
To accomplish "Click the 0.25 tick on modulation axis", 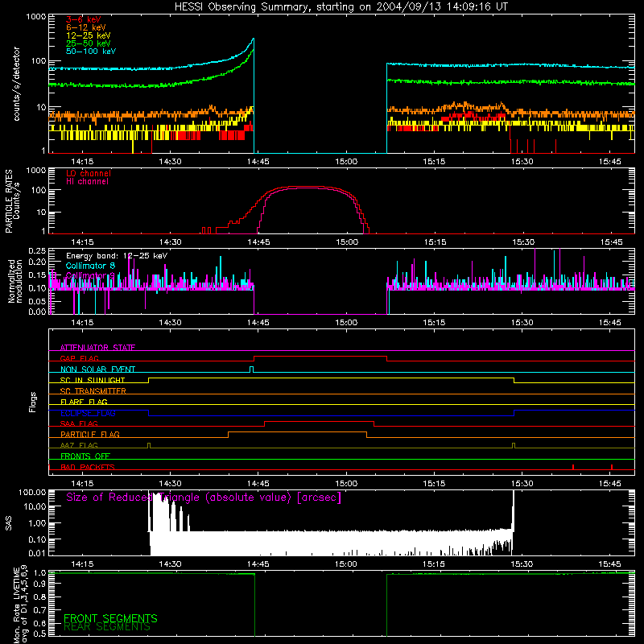I will tap(37, 251).
